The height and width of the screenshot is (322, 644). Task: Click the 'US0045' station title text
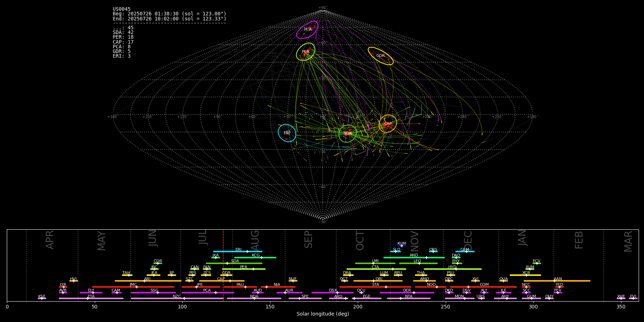(122, 9)
